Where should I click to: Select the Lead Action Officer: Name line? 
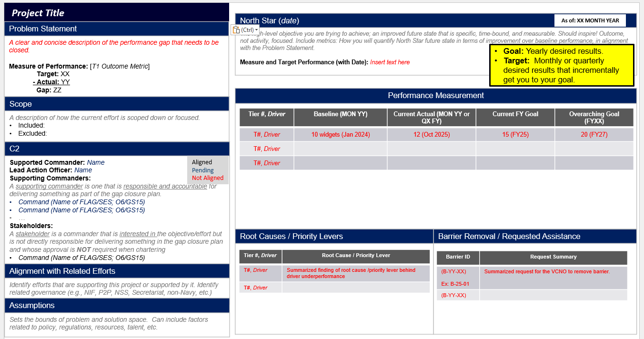(x=51, y=170)
